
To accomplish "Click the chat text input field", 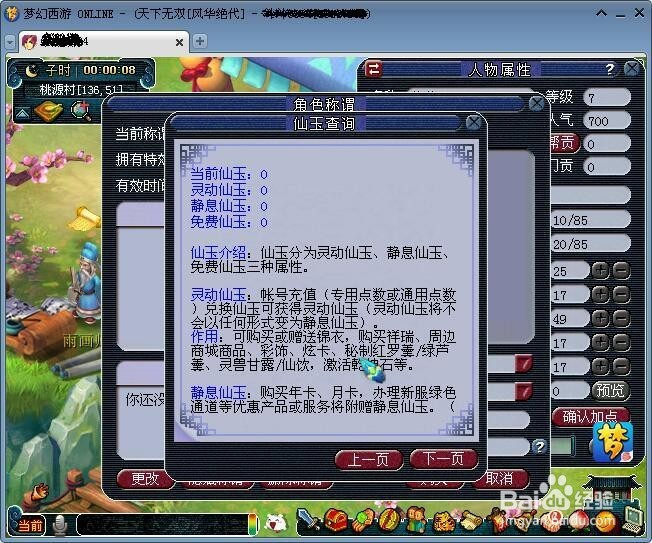I will [162, 525].
